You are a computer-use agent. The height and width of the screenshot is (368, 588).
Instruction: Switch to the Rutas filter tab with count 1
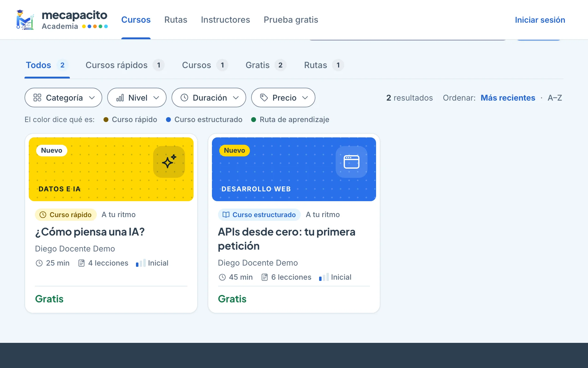click(324, 65)
